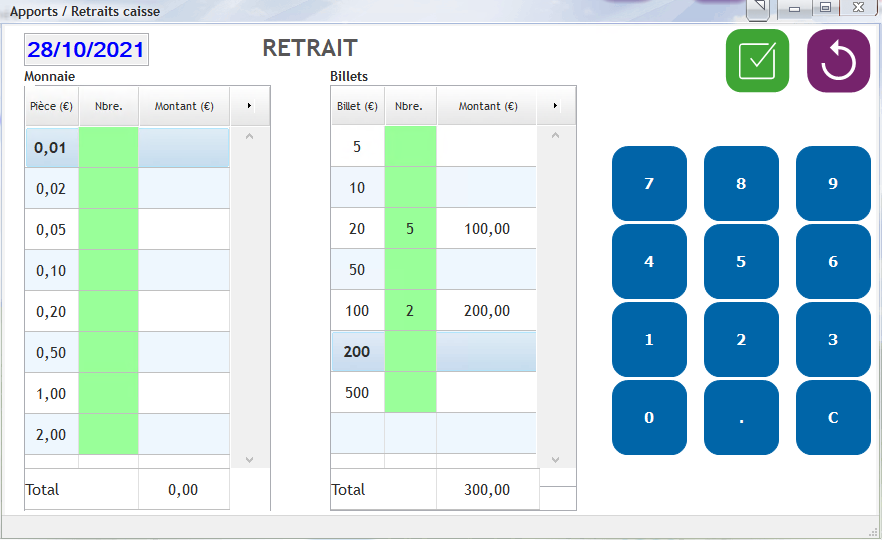The image size is (882, 540).
Task: Click the Montant (€) header in Billets
Action: [487, 106]
